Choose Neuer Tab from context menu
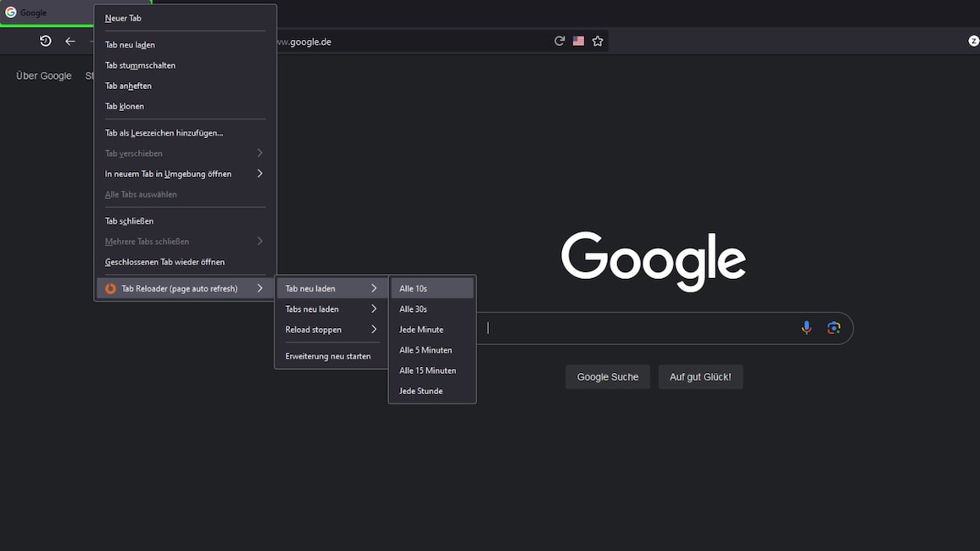The image size is (980, 551). click(x=185, y=18)
